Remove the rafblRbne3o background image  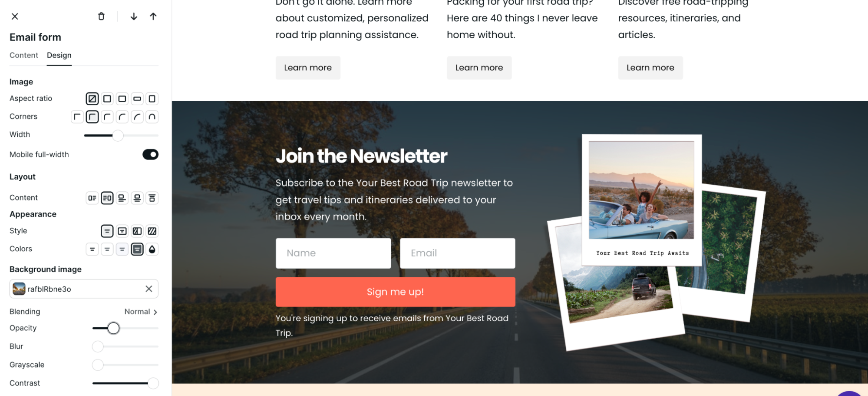coord(149,289)
